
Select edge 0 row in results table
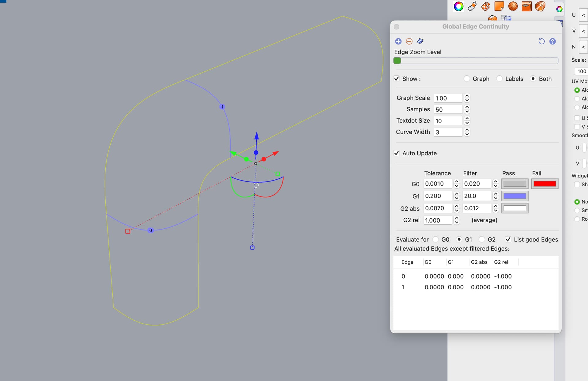point(476,276)
